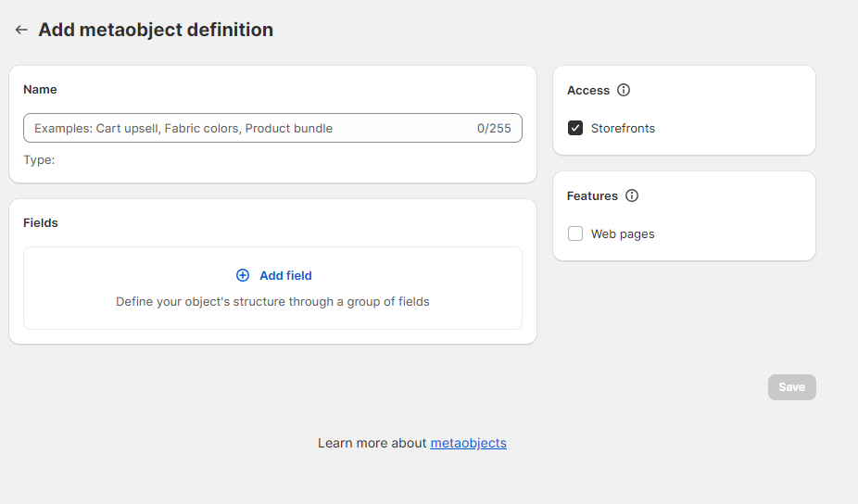Click the back arrow icon
Screen dimensions: 858x504
pyautogui.click(x=21, y=30)
